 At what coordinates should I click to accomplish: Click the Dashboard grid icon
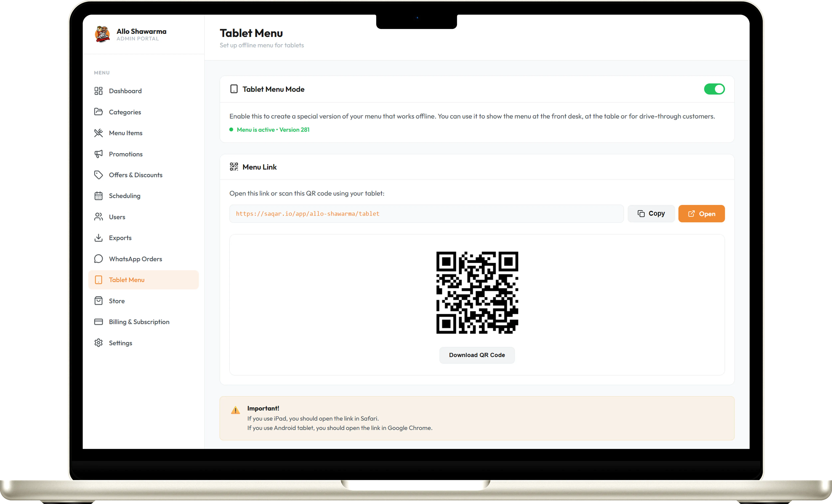(98, 91)
